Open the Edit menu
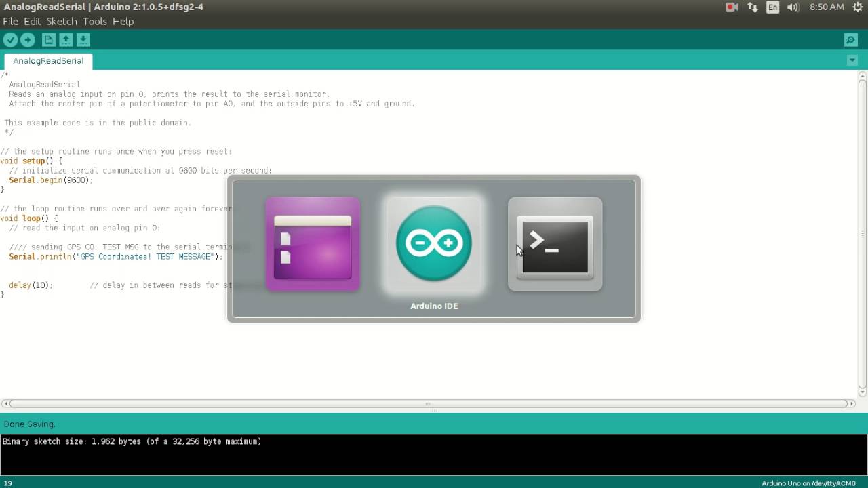This screenshot has width=868, height=488. click(33, 21)
